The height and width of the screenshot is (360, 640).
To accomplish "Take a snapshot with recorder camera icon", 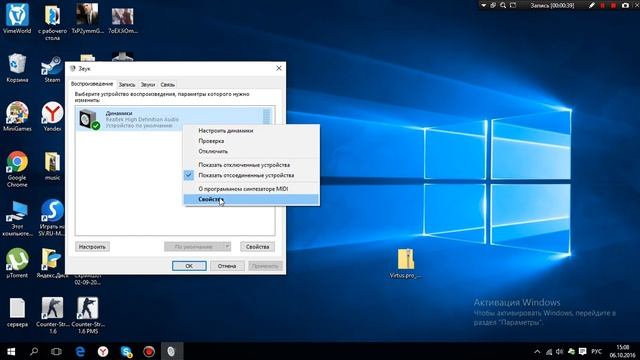I will point(625,5).
